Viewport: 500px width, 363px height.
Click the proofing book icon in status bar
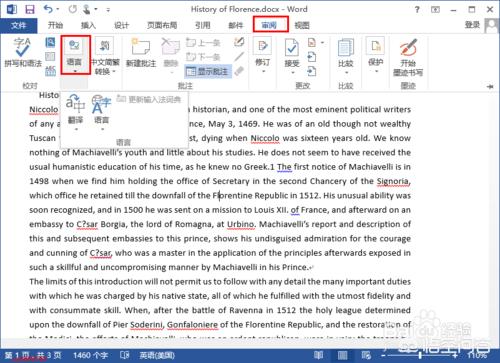click(124, 355)
